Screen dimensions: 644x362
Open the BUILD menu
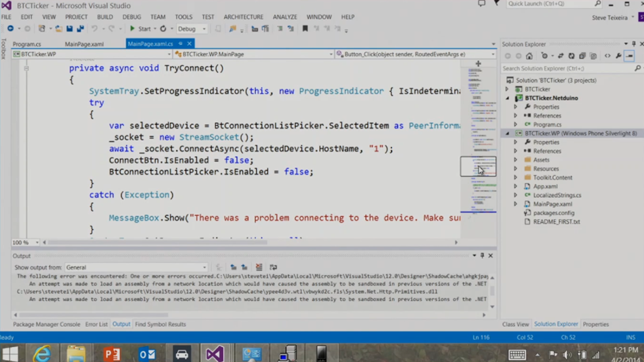[x=105, y=17]
